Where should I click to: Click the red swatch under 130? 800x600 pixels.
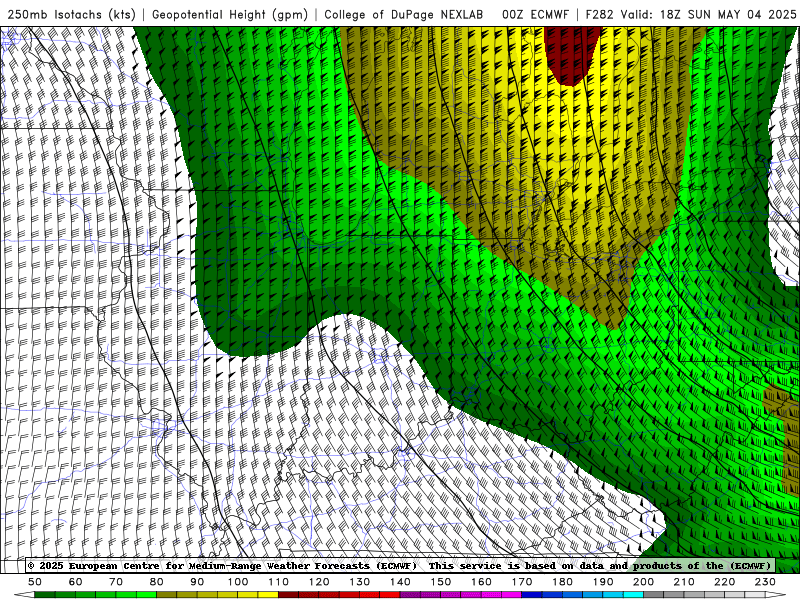click(x=369, y=595)
